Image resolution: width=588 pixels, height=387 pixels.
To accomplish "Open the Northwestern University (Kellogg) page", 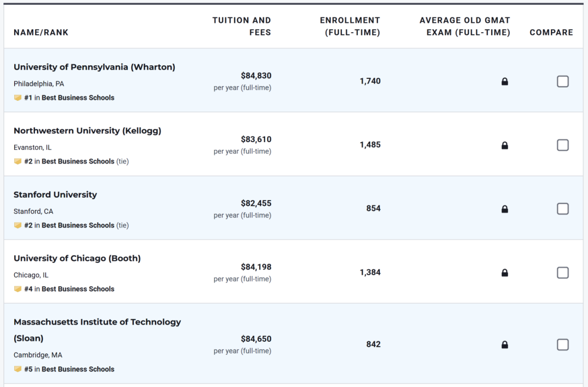I will [x=87, y=131].
